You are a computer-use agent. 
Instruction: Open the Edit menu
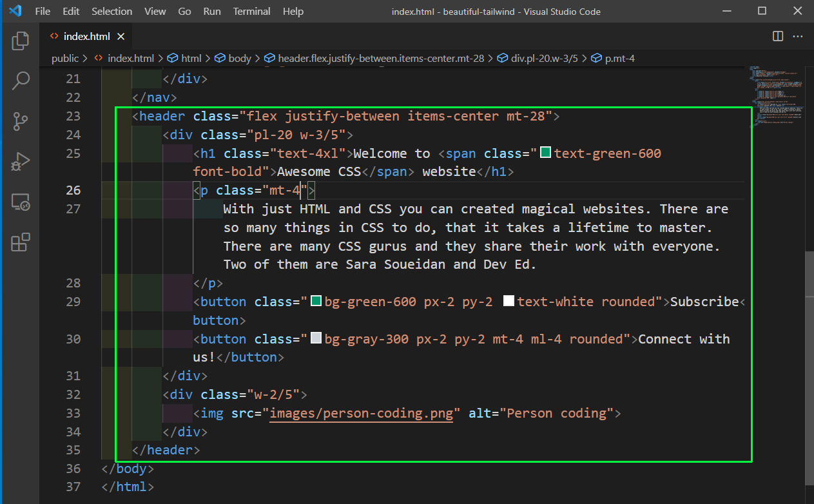point(72,12)
